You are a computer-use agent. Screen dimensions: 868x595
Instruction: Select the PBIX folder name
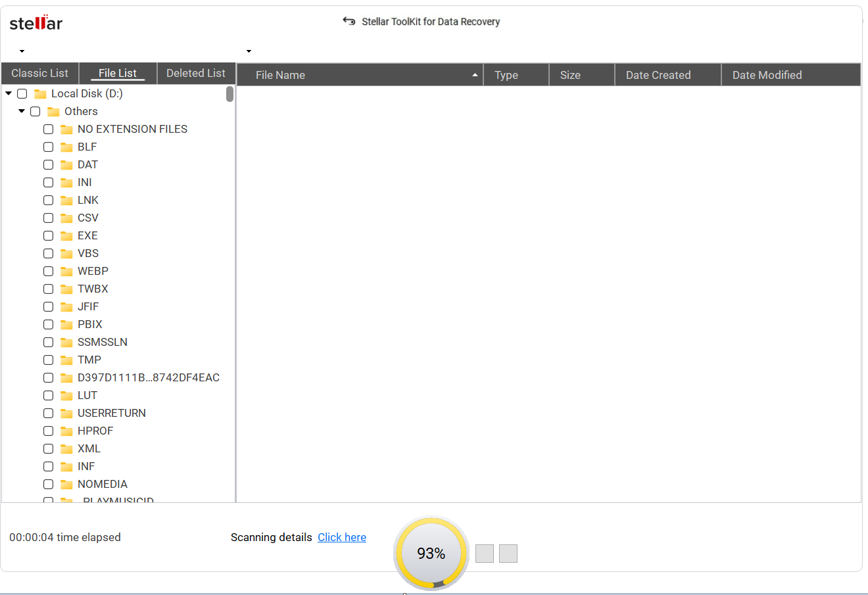tap(90, 325)
